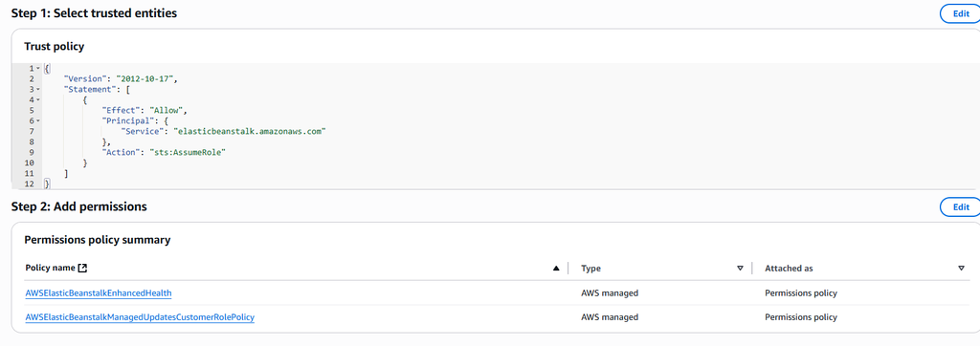Click AWS managed cell for ManagedUpdatesCustomerRolePolicy row
This screenshot has width=980, height=346.
click(610, 317)
